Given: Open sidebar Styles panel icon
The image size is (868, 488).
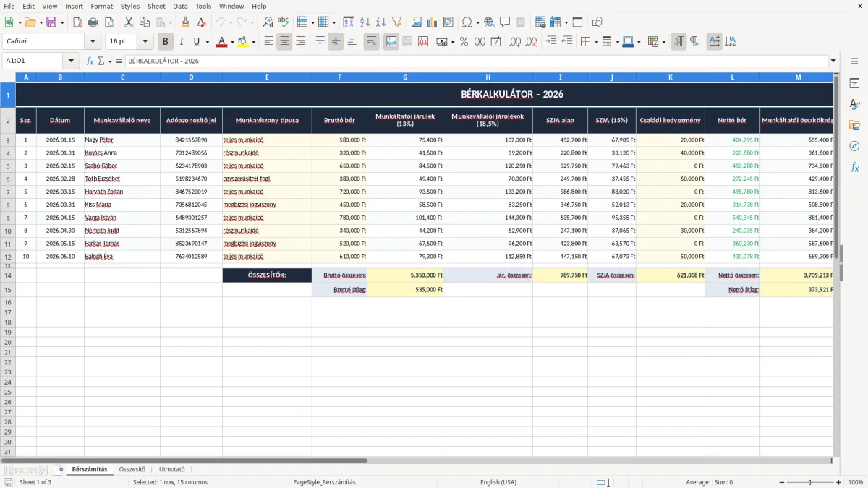Looking at the screenshot, I should click(x=854, y=104).
